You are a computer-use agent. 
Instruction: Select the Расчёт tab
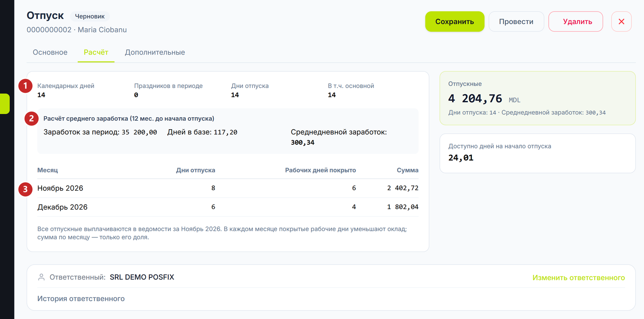[x=96, y=52]
